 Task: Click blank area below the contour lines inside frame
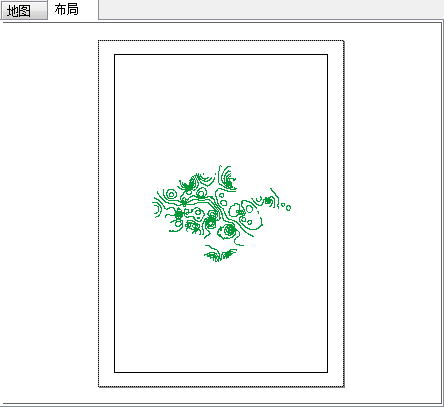click(221, 317)
